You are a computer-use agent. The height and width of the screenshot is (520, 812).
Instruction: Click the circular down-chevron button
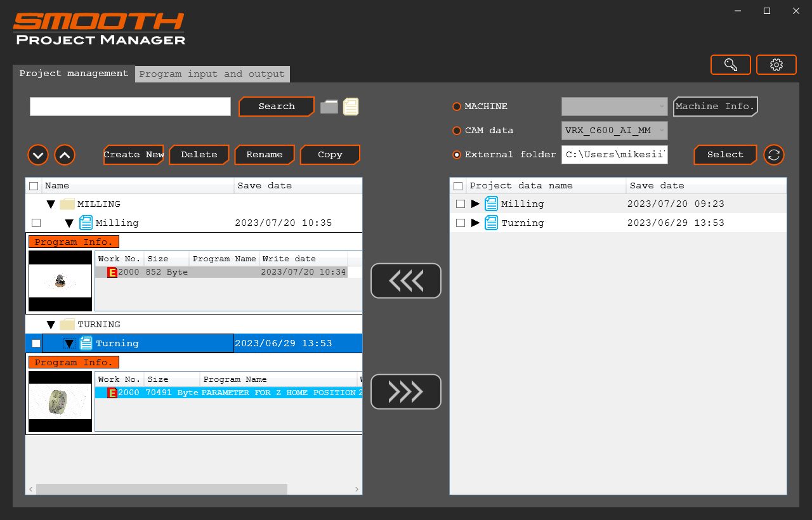point(38,155)
